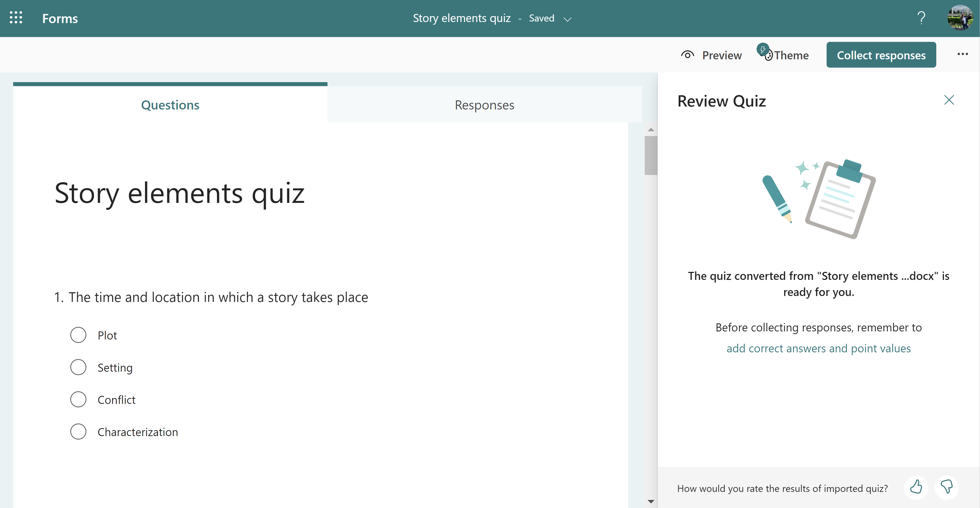Viewport: 980px width, 508px height.
Task: Select the Plot radio option
Action: coord(78,335)
